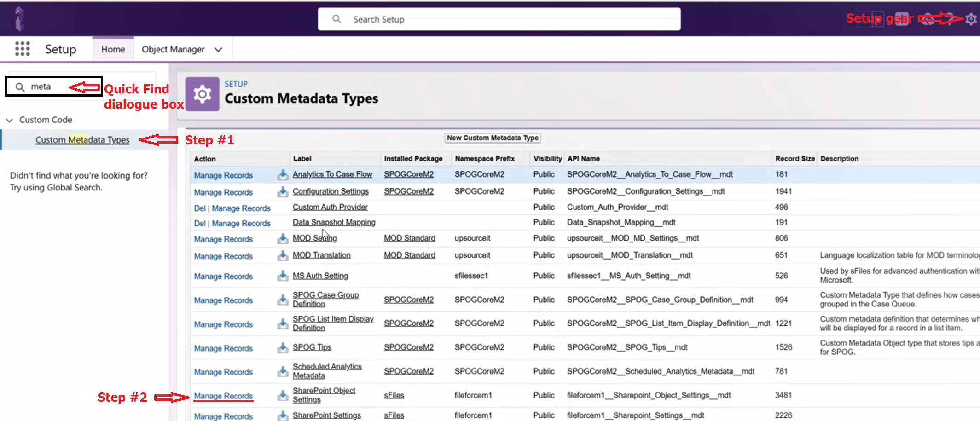Screen dimensions: 980x421
Task: Manage Records for MS Auth Setting
Action: 223,277
